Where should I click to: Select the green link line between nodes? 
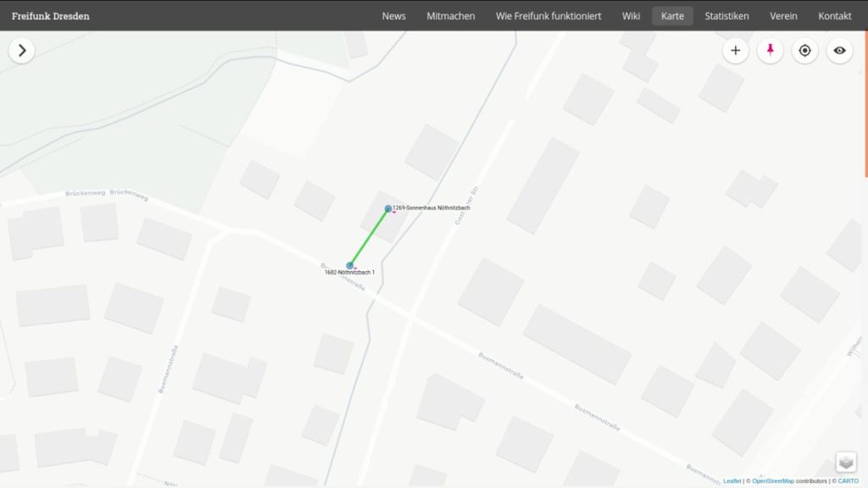370,237
